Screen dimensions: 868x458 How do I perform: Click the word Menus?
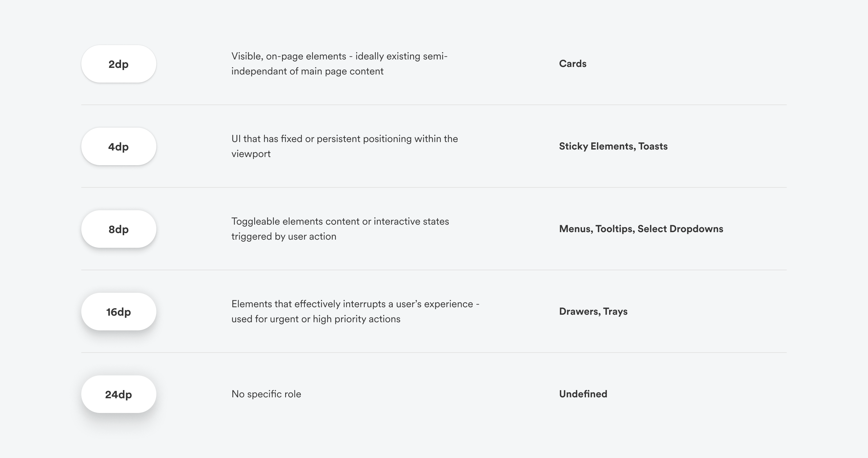tap(575, 229)
